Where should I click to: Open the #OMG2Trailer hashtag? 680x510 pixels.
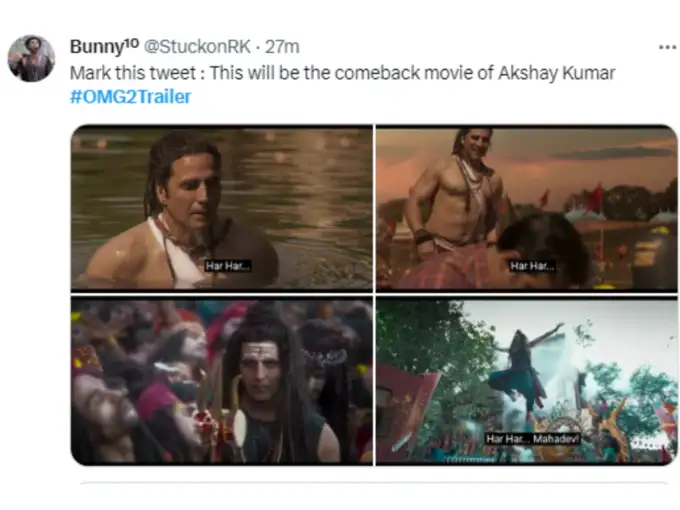131,97
